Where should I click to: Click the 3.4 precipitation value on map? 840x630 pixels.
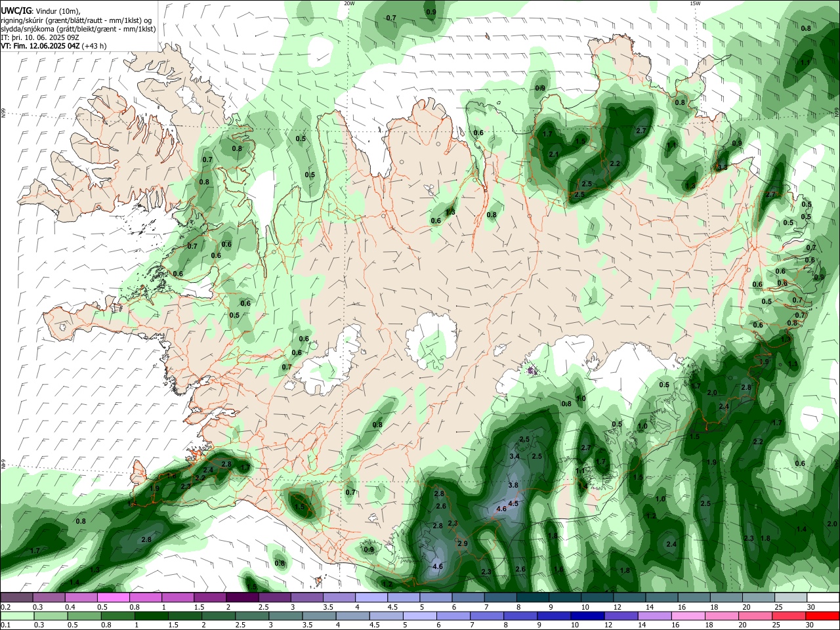(x=514, y=456)
